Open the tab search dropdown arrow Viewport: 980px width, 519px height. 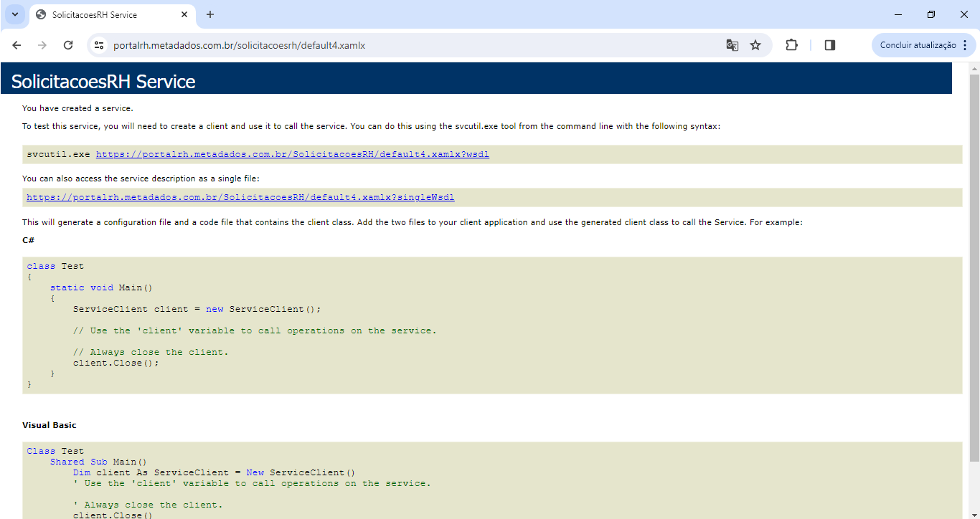point(14,14)
